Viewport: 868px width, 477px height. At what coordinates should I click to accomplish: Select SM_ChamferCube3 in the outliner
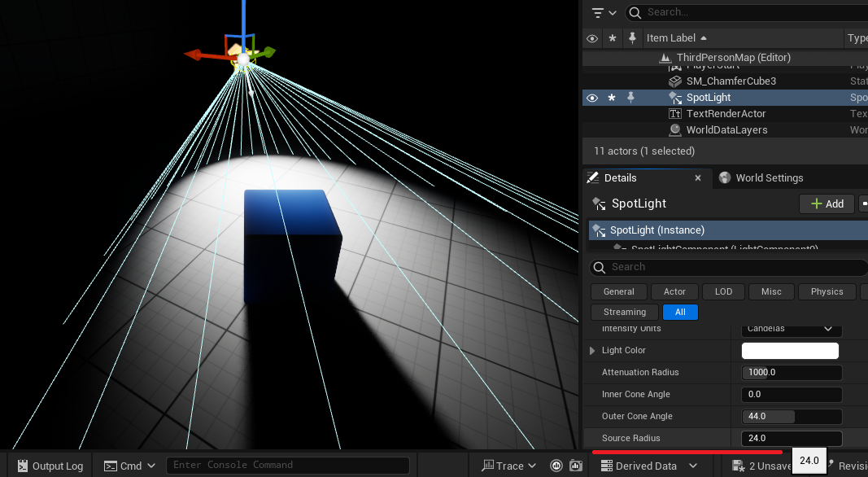click(731, 81)
